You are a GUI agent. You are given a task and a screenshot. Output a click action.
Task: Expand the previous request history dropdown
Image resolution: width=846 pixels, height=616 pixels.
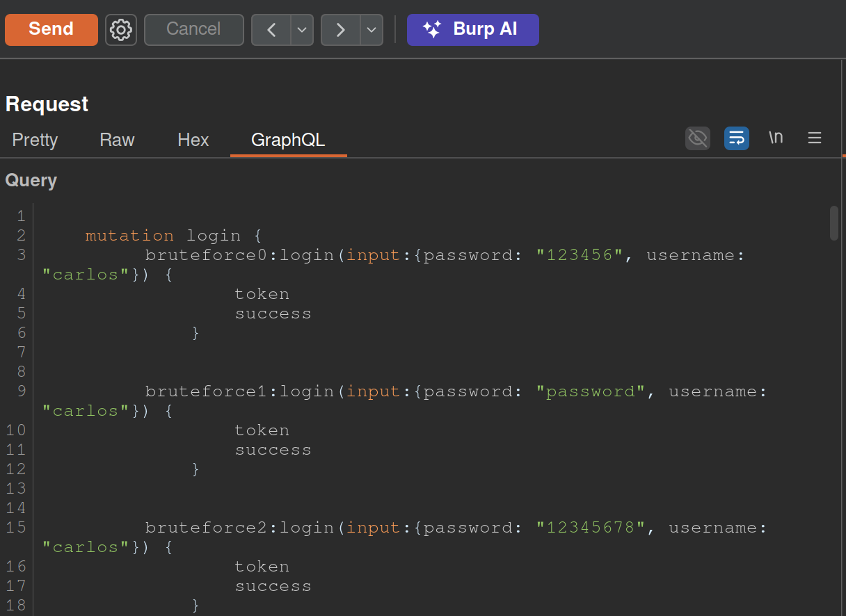pyautogui.click(x=302, y=30)
